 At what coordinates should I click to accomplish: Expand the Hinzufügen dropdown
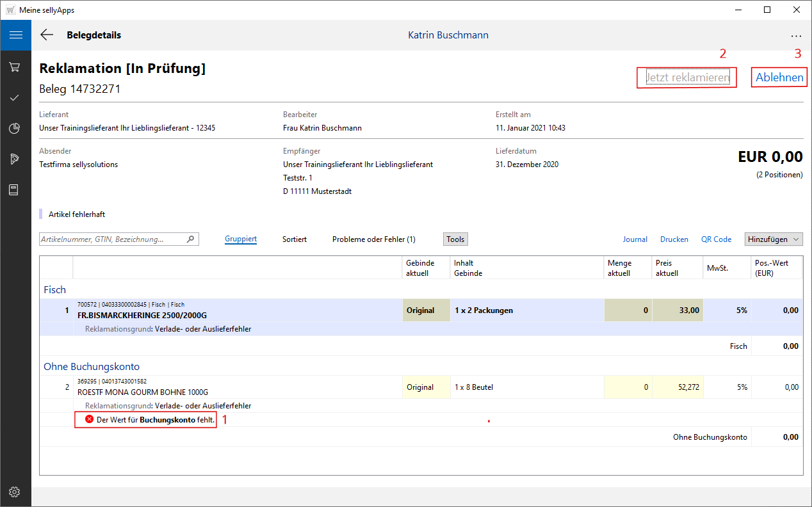(x=774, y=239)
